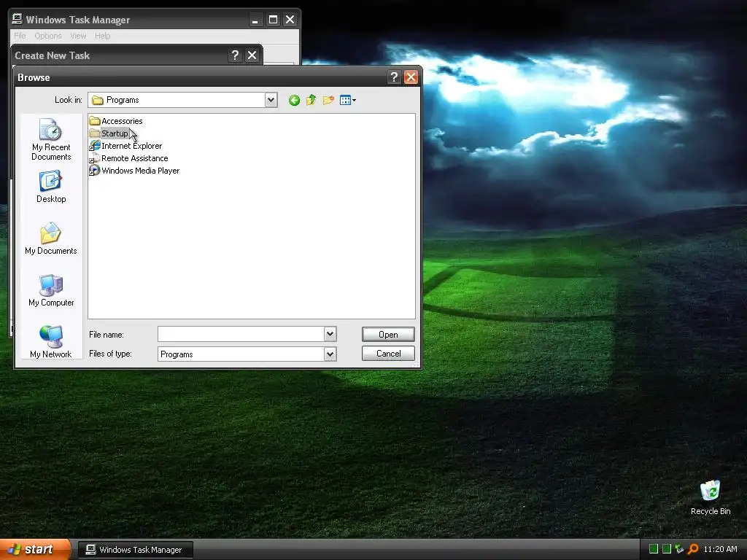Go back using the green Back arrow
Screen dimensions: 747x560
tap(294, 100)
